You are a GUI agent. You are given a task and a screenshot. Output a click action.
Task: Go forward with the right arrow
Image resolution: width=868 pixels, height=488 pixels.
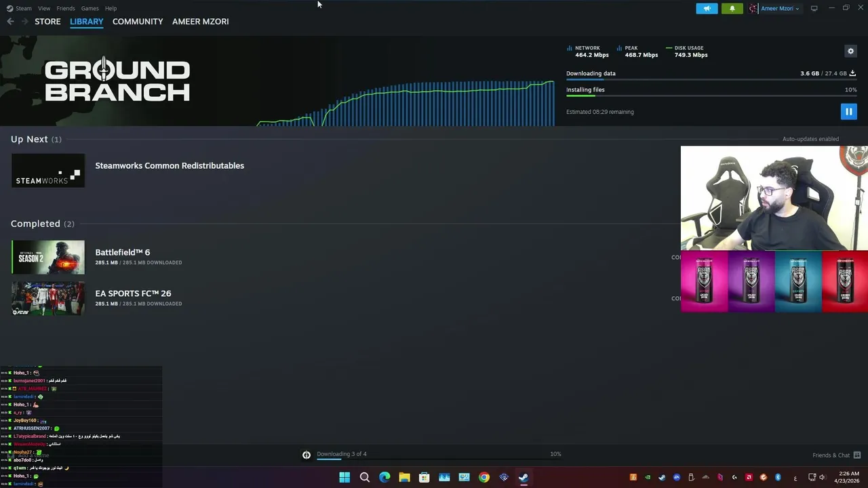pos(25,22)
